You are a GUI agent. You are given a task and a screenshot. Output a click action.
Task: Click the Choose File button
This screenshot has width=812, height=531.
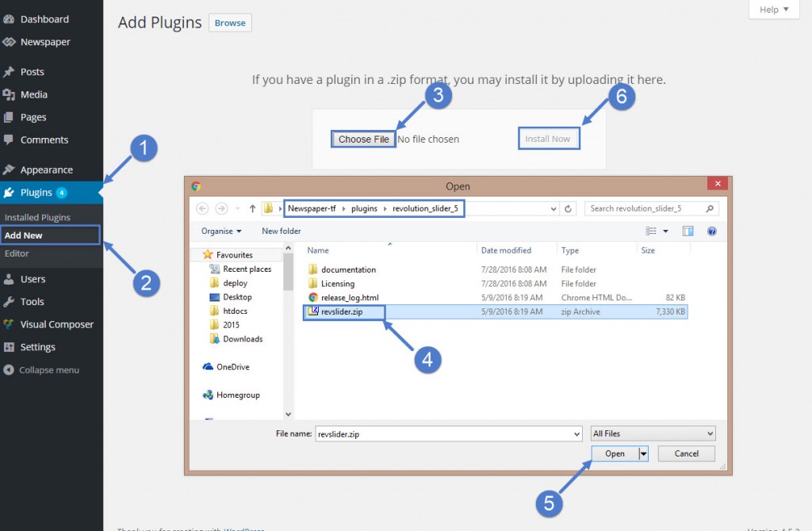click(x=363, y=139)
